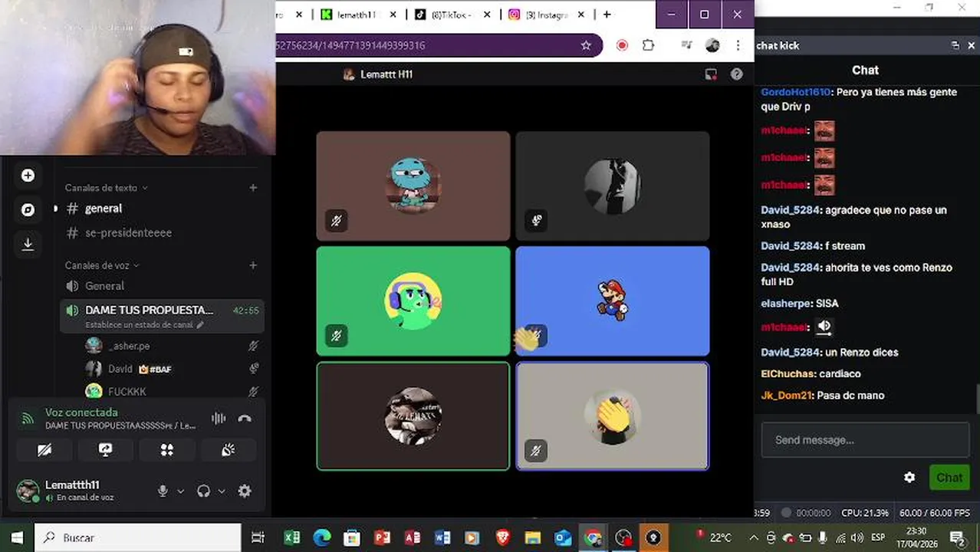Open microphone input options arrow
Image resolution: width=980 pixels, height=552 pixels.
(x=181, y=491)
